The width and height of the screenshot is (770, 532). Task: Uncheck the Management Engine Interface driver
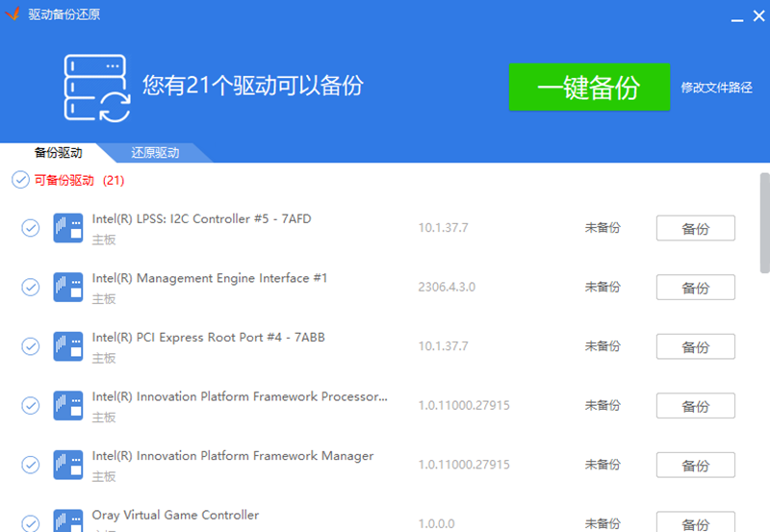[x=31, y=288]
